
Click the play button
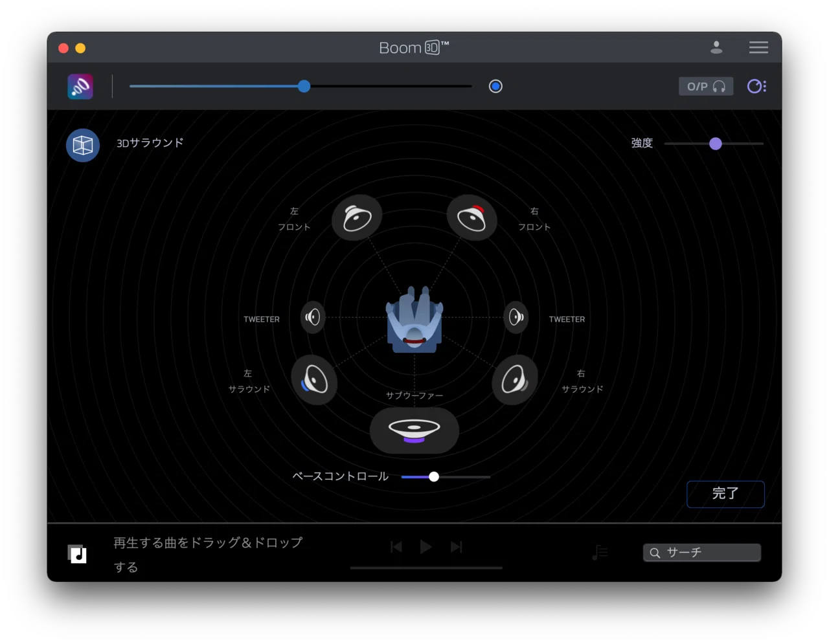pyautogui.click(x=426, y=547)
